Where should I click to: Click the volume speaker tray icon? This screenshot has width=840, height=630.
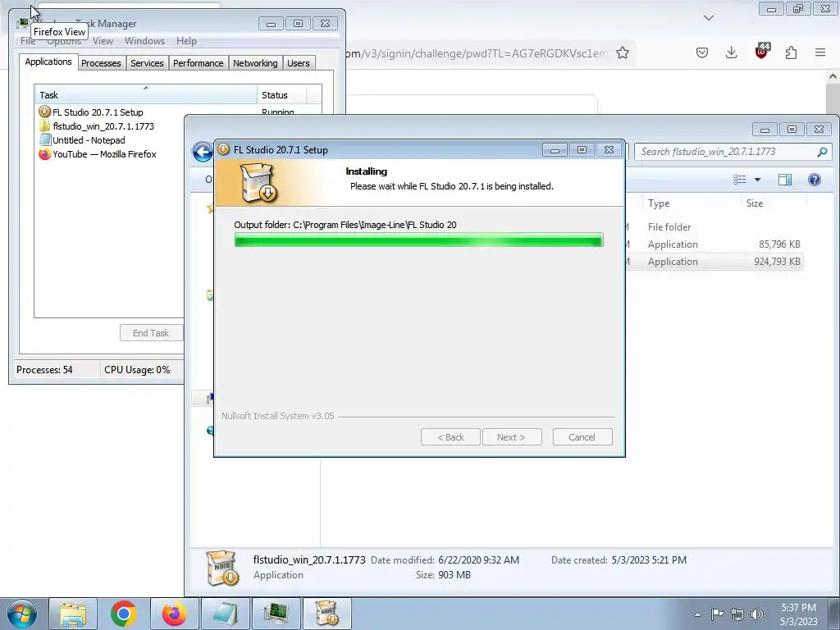tap(757, 614)
